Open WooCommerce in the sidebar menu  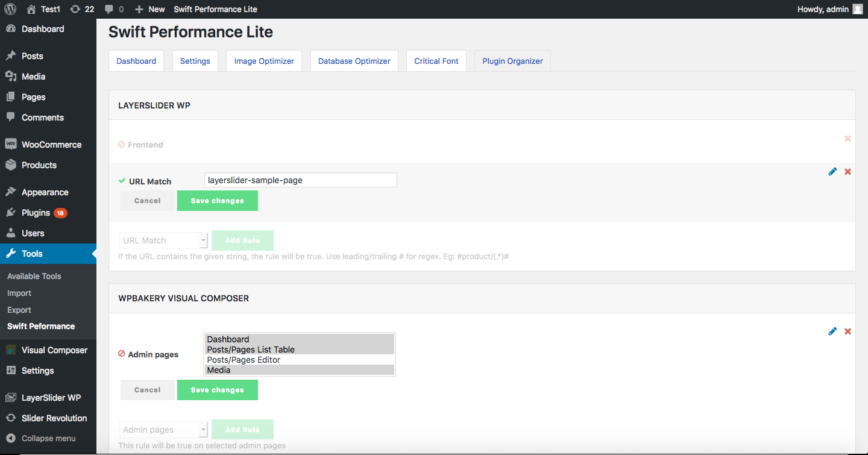(51, 145)
